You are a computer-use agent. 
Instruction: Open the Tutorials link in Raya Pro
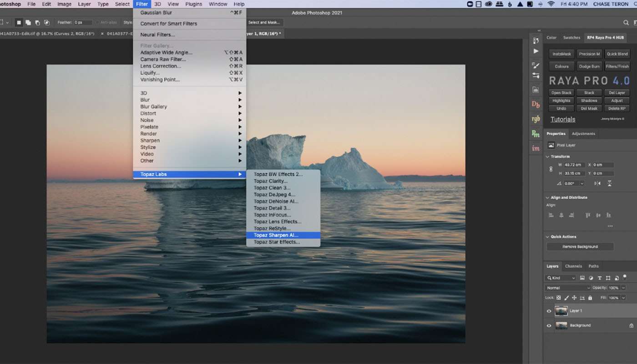(563, 120)
